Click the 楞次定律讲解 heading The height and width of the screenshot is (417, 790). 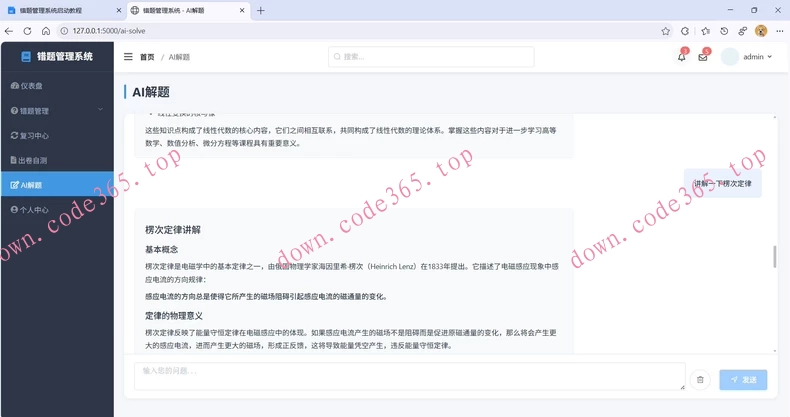pos(173,230)
